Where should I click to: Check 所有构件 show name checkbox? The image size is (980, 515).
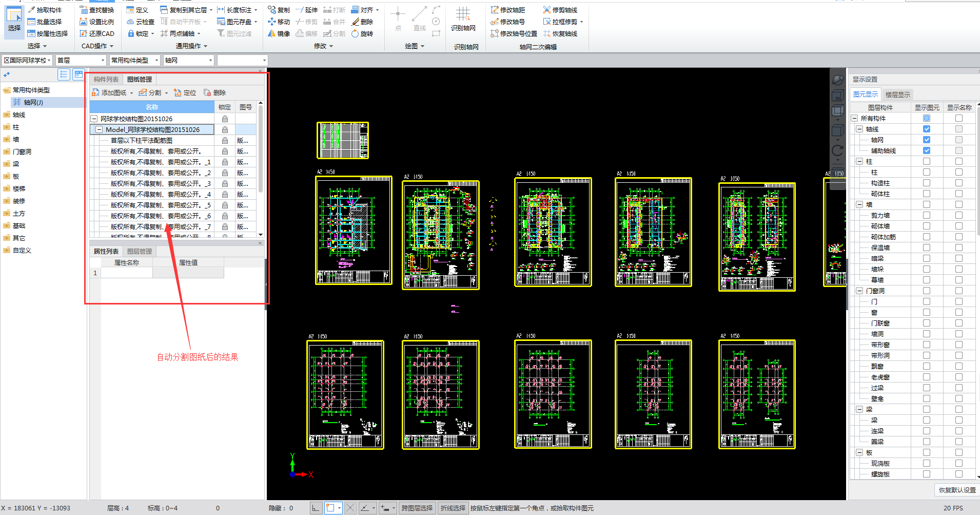coord(959,118)
